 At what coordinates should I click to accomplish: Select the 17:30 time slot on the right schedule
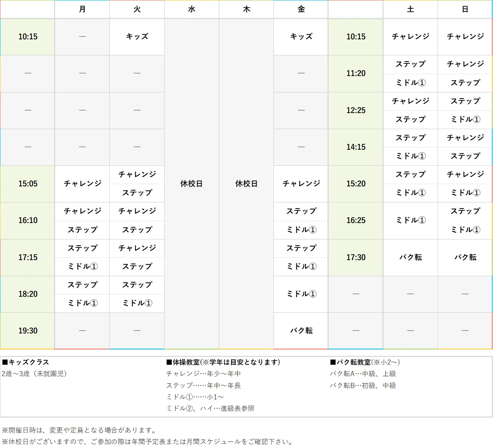(x=355, y=257)
